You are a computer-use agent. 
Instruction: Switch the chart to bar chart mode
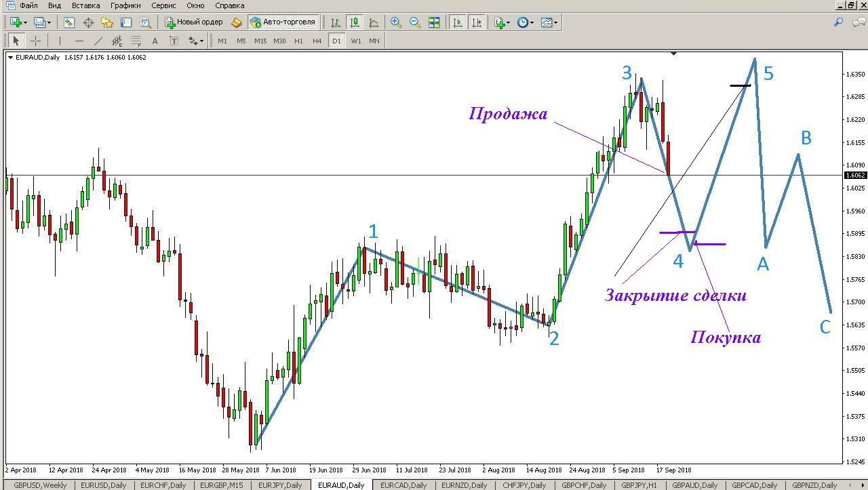tap(335, 22)
